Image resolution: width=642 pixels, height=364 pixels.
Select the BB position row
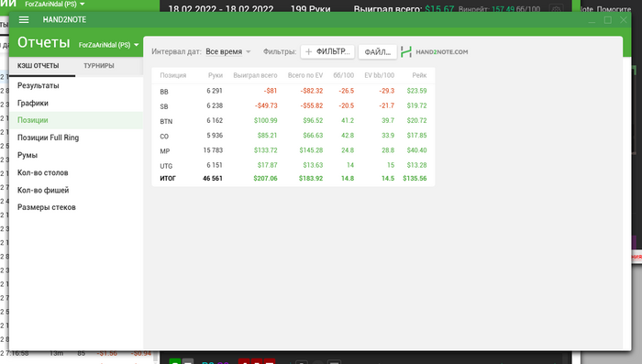[x=293, y=92]
